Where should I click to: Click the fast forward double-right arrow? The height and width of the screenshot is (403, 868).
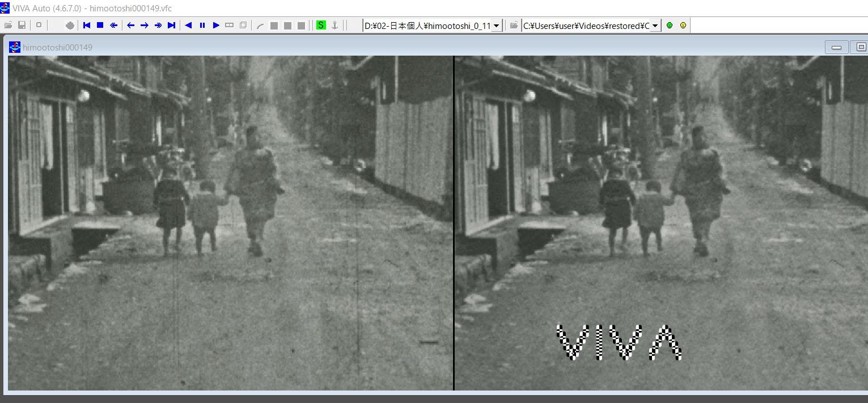click(x=158, y=26)
